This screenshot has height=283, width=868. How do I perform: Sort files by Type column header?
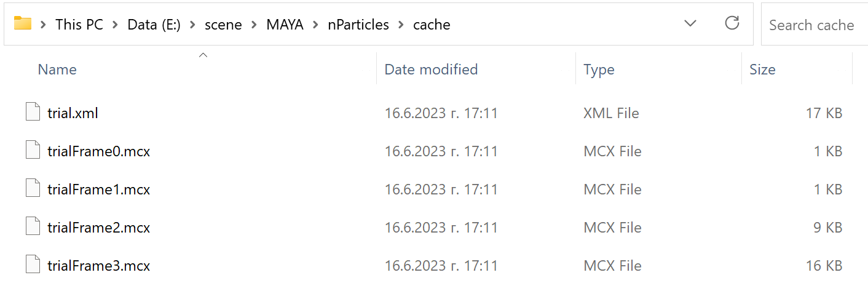click(599, 70)
